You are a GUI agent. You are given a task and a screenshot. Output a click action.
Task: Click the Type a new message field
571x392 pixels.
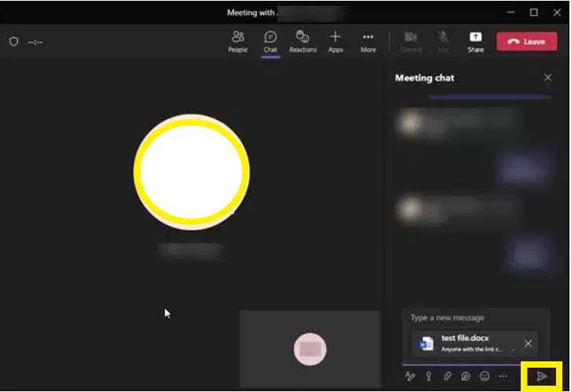click(x=471, y=318)
